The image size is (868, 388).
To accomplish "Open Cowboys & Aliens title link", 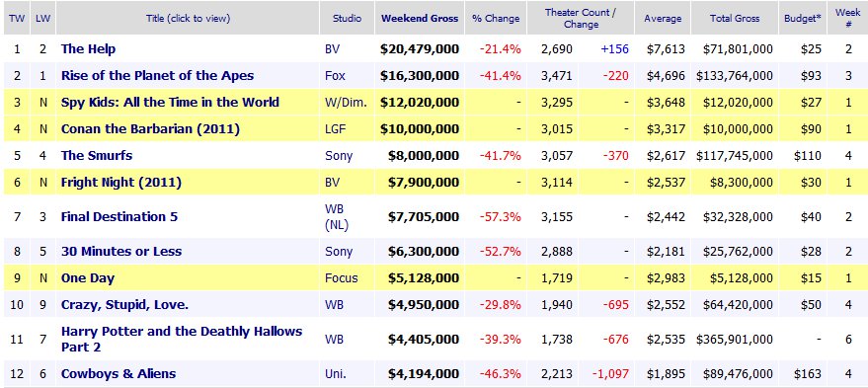I will click(118, 373).
